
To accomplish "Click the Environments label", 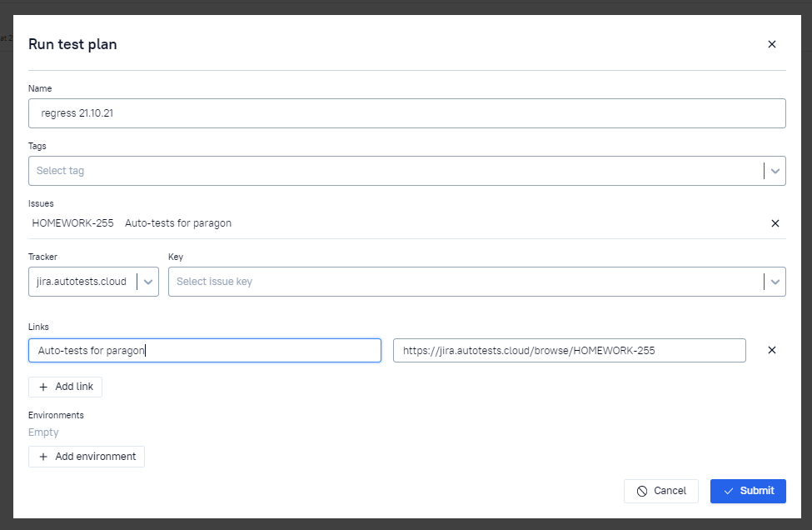I will pos(56,416).
